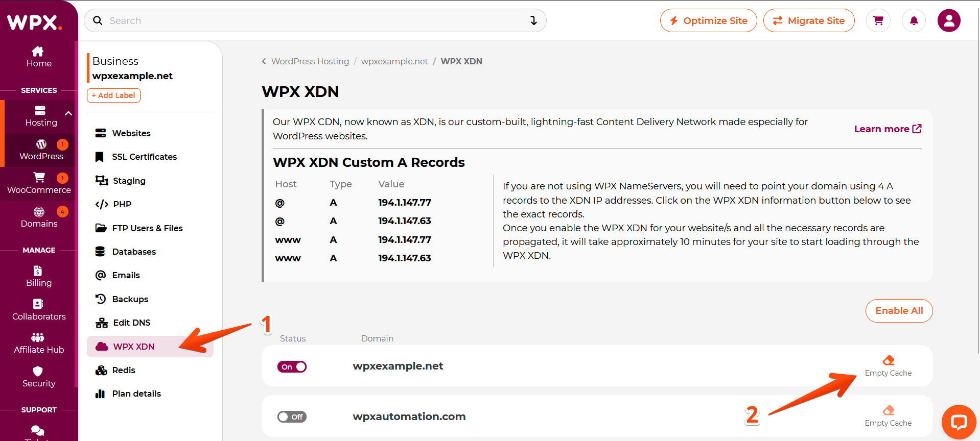Go to Home in the sidebar

[39, 57]
